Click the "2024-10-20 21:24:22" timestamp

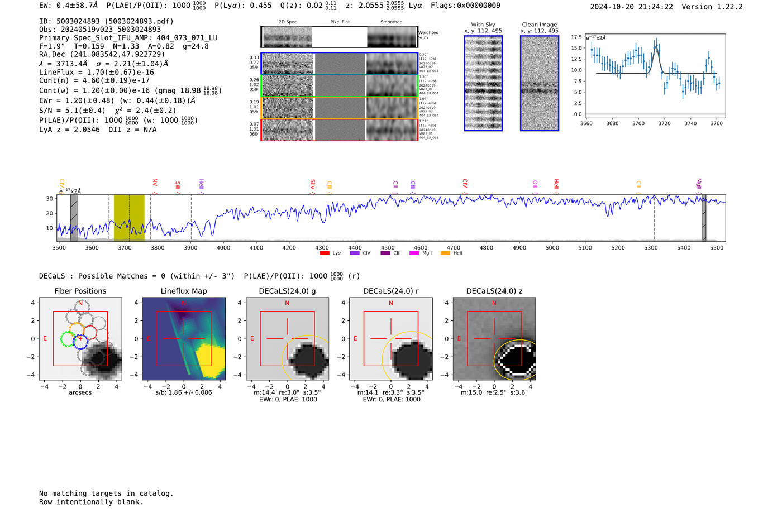(632, 7)
